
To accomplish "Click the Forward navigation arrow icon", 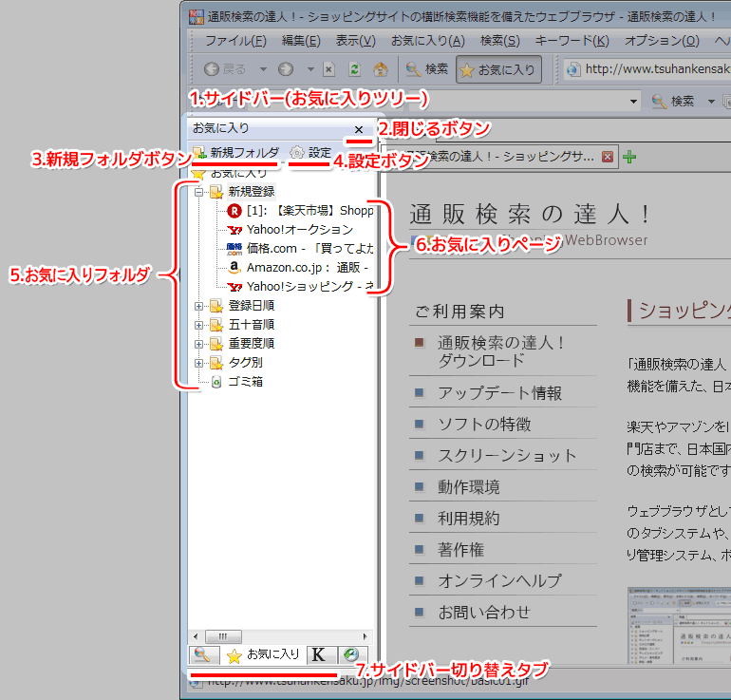I will click(x=286, y=69).
